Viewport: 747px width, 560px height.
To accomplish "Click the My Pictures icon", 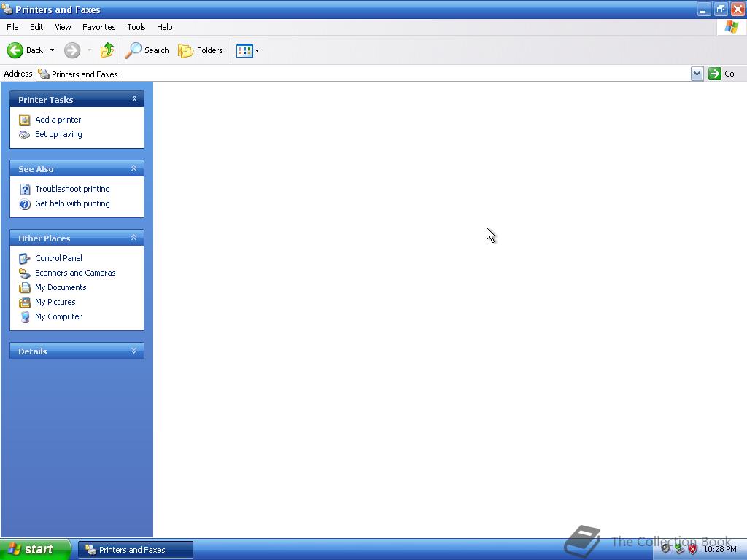I will [24, 303].
